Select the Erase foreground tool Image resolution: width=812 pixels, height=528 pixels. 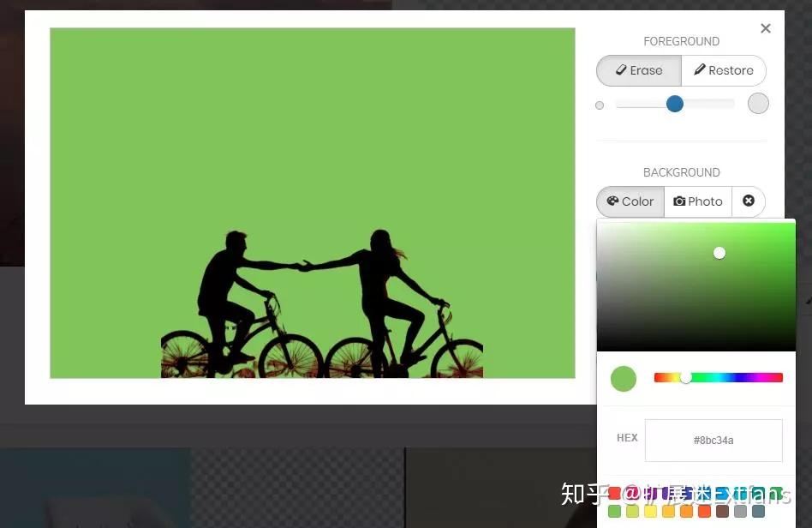(639, 70)
